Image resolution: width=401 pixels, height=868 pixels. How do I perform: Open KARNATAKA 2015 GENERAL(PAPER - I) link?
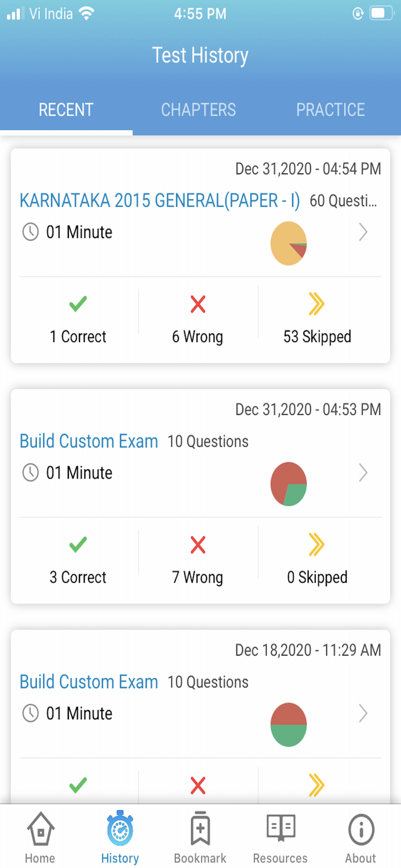[x=159, y=201]
